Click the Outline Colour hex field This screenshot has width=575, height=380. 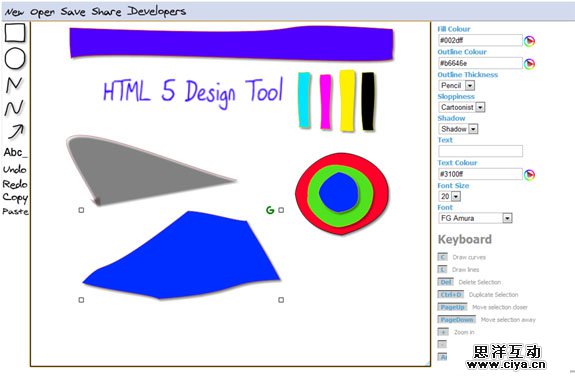pos(480,63)
